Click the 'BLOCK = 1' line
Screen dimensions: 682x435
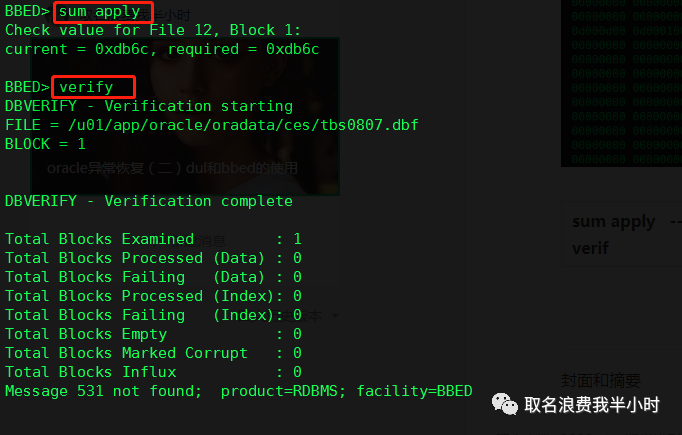click(45, 144)
